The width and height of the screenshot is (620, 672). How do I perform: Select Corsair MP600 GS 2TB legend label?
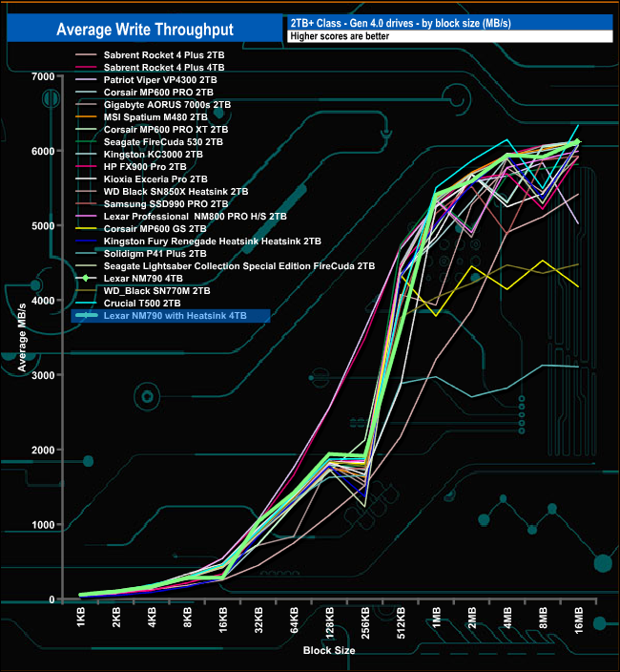click(155, 229)
